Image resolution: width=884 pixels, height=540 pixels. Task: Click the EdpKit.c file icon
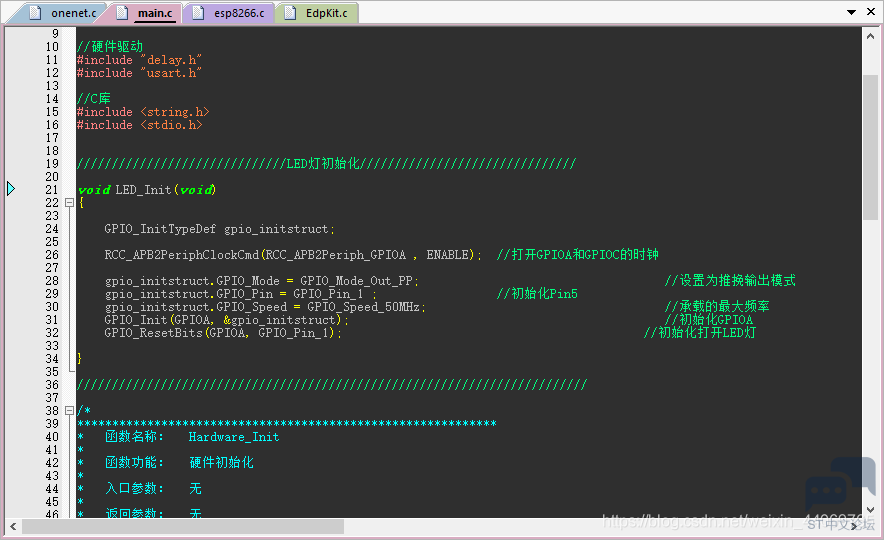pos(290,12)
